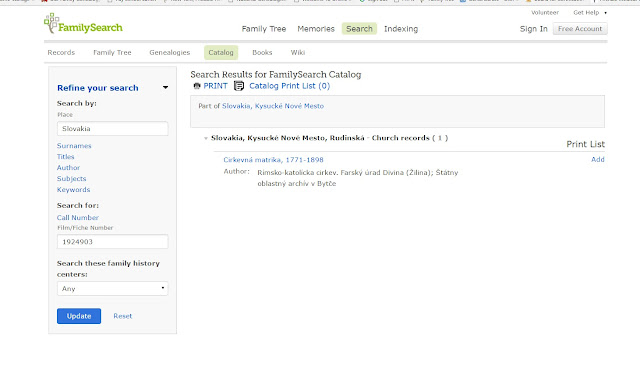This screenshot has height=367, width=640.
Task: Click the Print List column header
Action: click(585, 144)
